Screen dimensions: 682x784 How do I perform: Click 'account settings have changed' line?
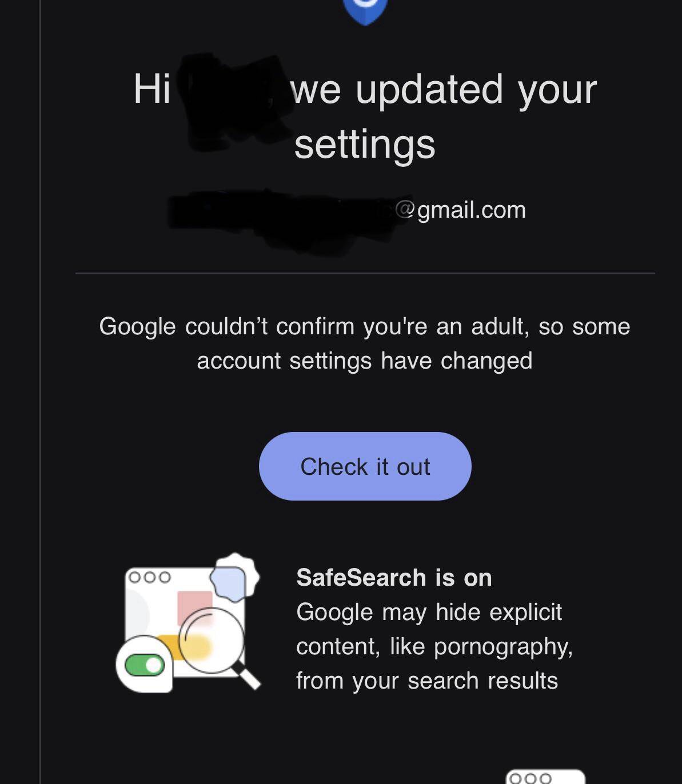[364, 361]
